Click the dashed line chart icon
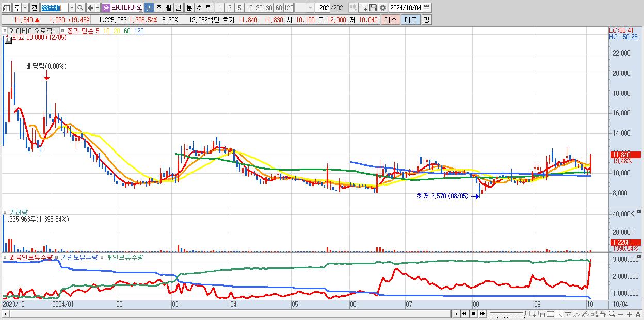The height and width of the screenshot is (320, 644). click(x=551, y=314)
